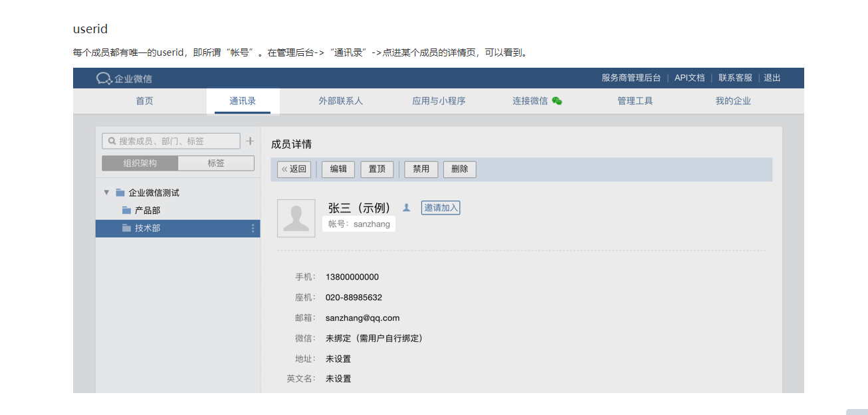Click the userid section heading
The height and width of the screenshot is (415, 868).
click(x=90, y=29)
